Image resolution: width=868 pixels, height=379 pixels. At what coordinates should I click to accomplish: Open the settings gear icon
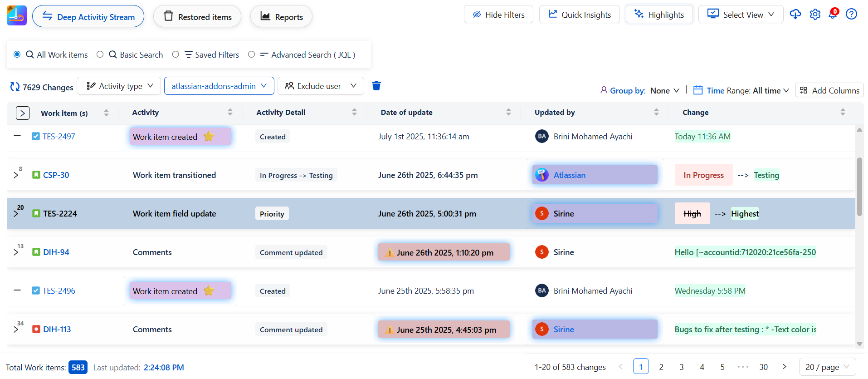815,15
